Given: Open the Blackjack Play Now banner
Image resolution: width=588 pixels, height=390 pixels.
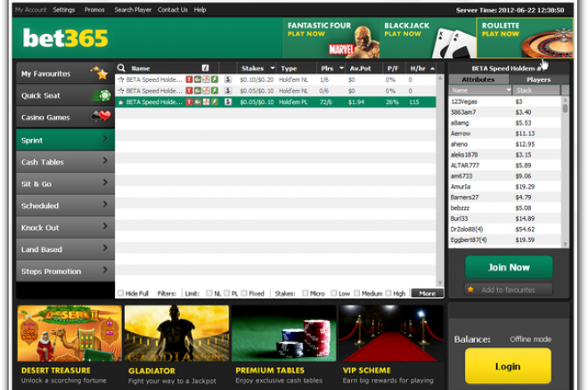Looking at the screenshot, I should 428,38.
